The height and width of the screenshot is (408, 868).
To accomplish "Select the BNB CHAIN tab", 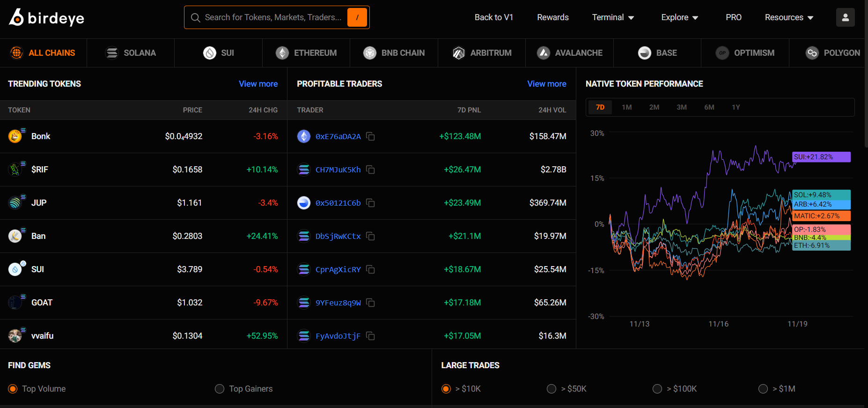I will pyautogui.click(x=394, y=53).
